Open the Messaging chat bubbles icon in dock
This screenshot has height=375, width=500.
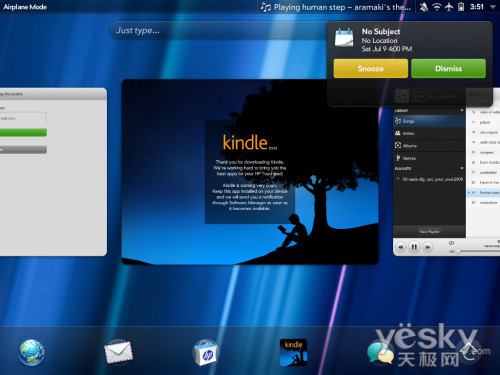(x=380, y=353)
